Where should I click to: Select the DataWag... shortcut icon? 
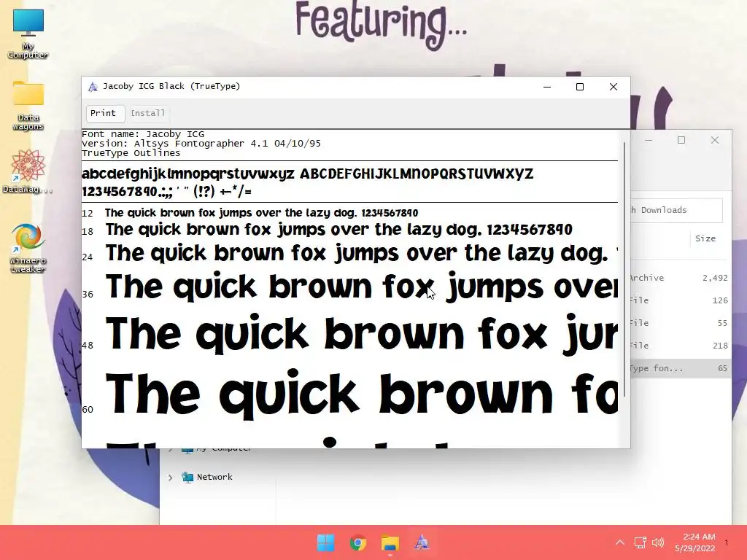(x=28, y=171)
